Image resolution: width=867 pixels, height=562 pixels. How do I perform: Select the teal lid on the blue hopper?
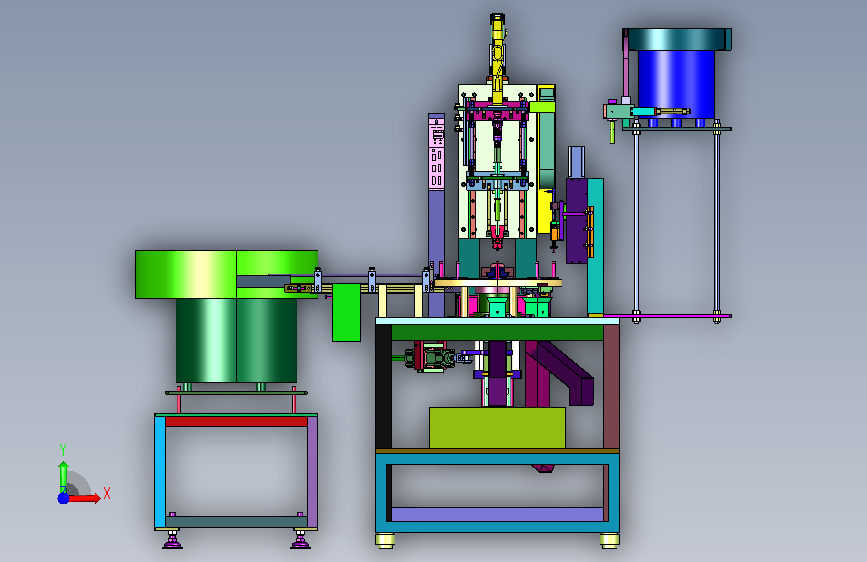tap(677, 39)
